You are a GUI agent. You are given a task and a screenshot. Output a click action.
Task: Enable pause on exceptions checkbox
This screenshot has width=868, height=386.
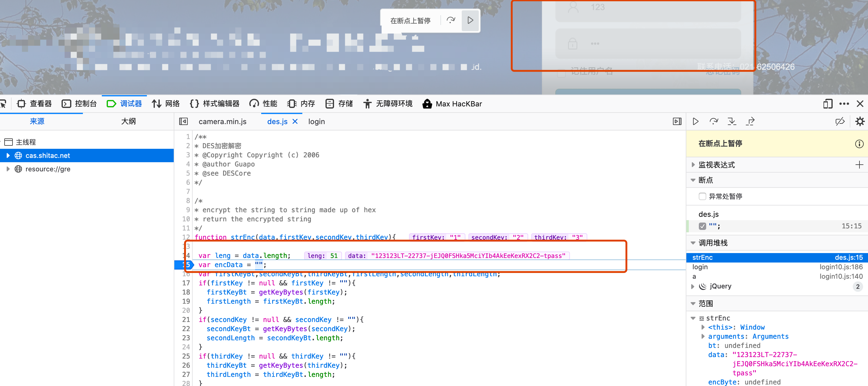(x=702, y=196)
